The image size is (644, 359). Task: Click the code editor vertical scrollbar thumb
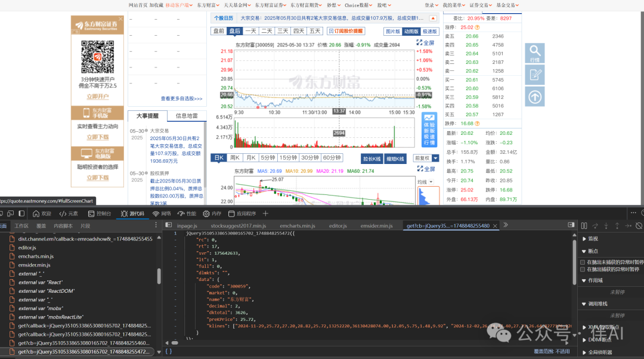[574, 262]
